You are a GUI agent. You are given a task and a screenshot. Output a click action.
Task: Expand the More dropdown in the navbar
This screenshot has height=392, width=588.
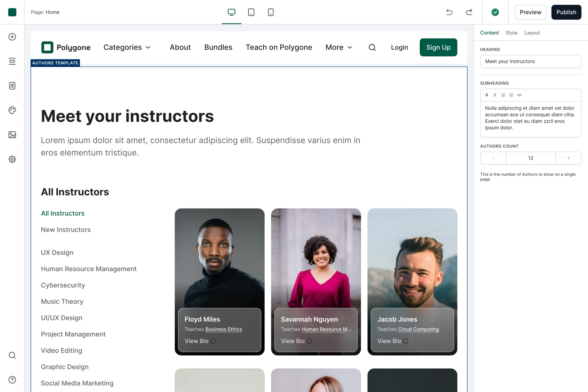(x=339, y=47)
